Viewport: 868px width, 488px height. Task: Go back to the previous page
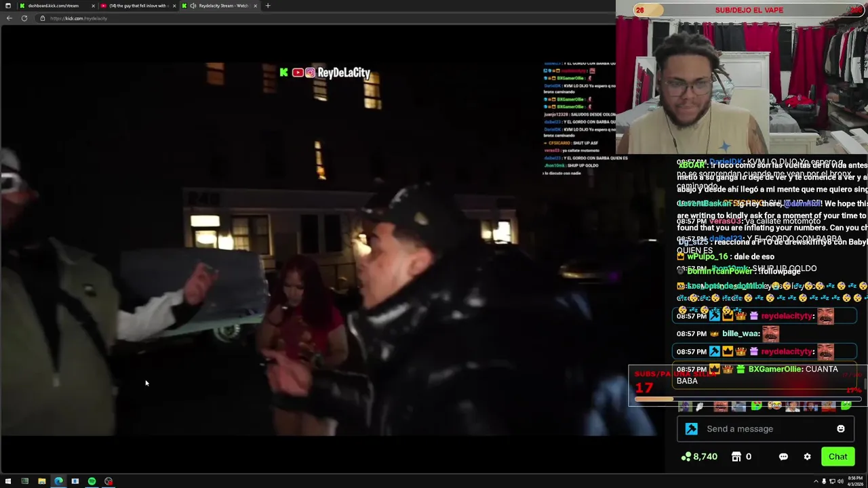click(x=9, y=18)
